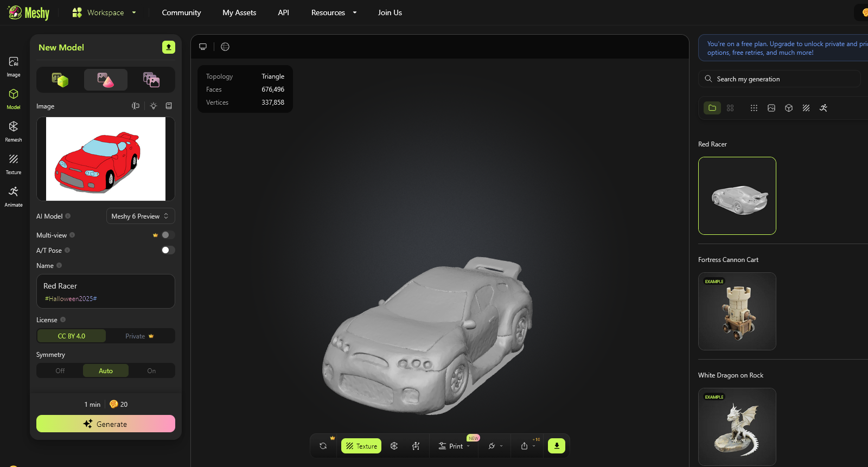The width and height of the screenshot is (868, 467).
Task: Click the Name field containing Red Racer
Action: point(106,291)
